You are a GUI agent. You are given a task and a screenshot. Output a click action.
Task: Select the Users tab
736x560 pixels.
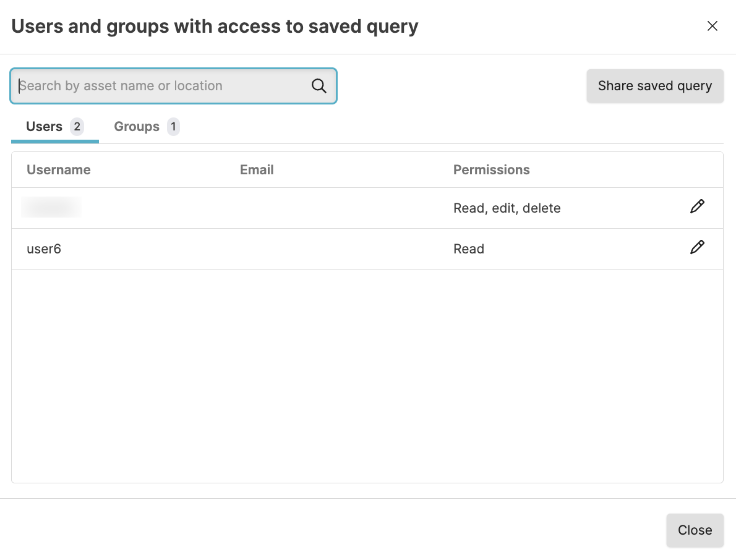tap(45, 127)
